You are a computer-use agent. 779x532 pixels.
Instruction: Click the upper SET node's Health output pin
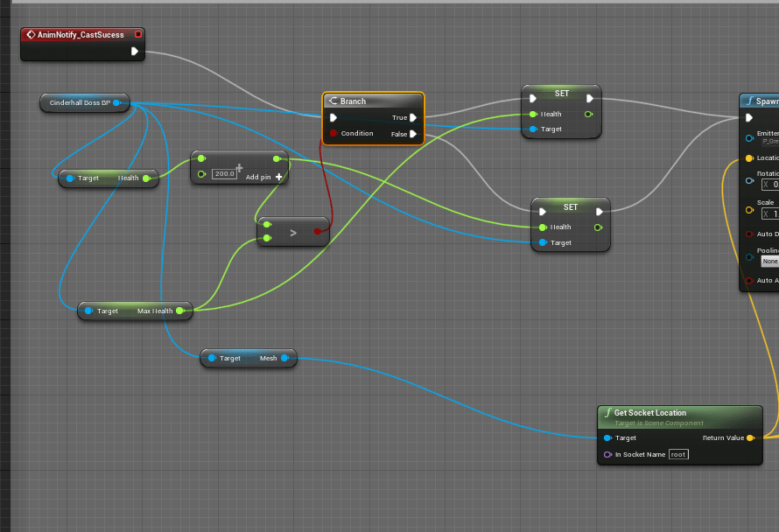587,114
